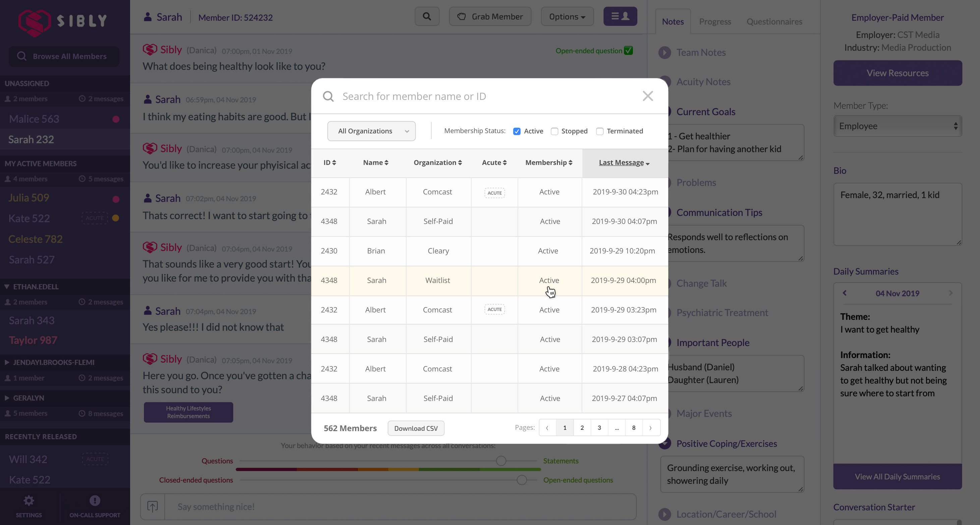Open Member Type Employee selector
This screenshot has width=980, height=525.
[897, 126]
